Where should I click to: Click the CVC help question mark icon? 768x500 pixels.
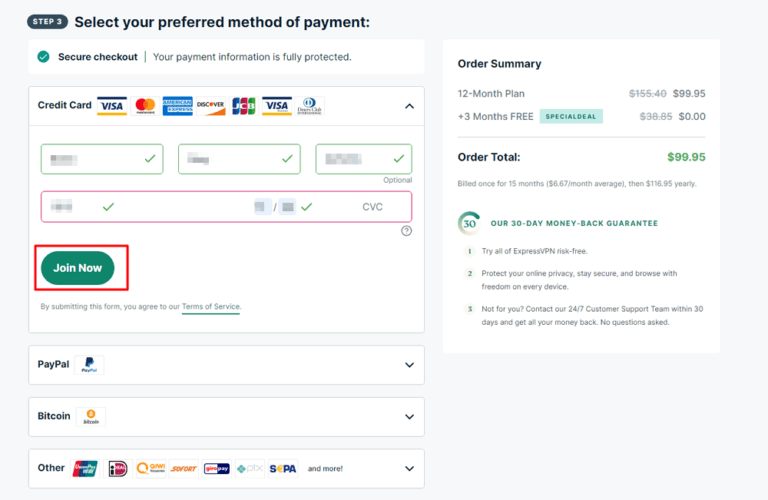406,231
